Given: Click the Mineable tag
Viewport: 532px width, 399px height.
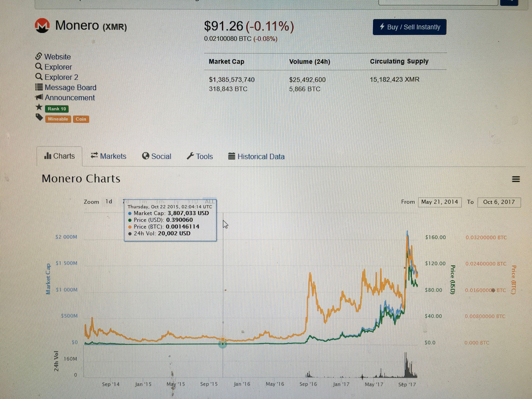Looking at the screenshot, I should [58, 119].
